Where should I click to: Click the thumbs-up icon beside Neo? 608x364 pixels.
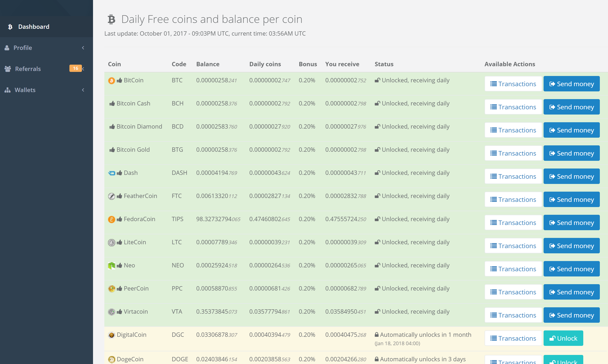coord(120,265)
